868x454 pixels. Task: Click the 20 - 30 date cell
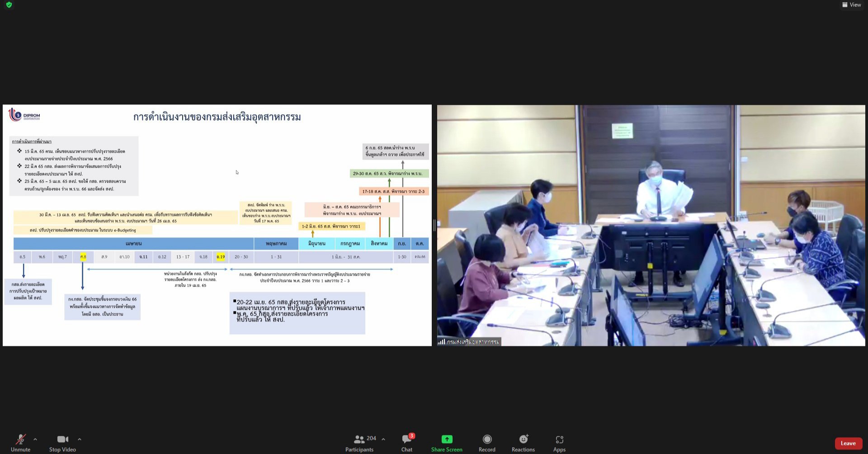[241, 257]
